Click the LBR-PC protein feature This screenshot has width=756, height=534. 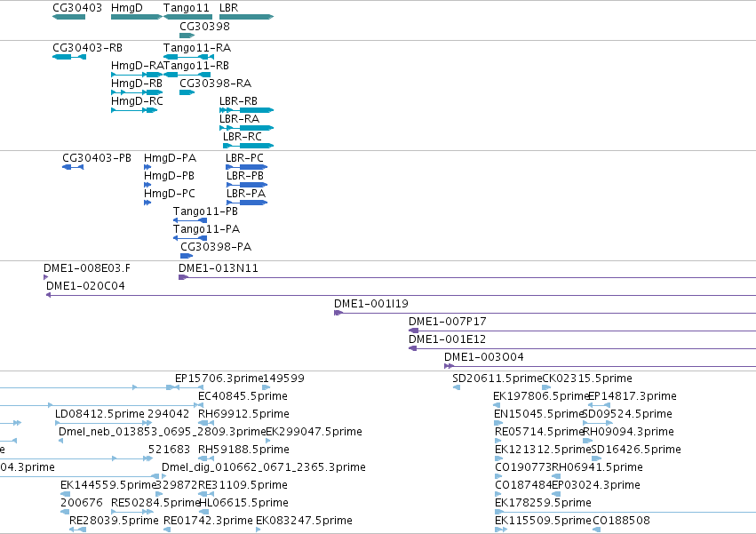pyautogui.click(x=246, y=167)
